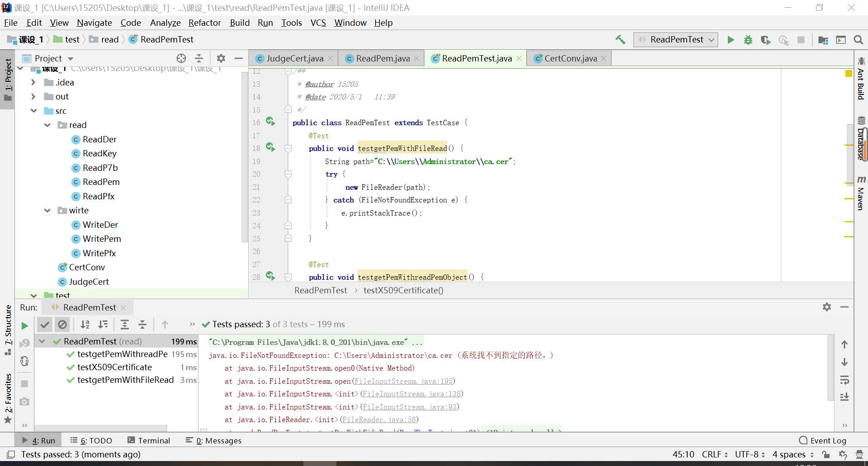The width and height of the screenshot is (868, 466).
Task: Expand the out folder
Action: 33,96
